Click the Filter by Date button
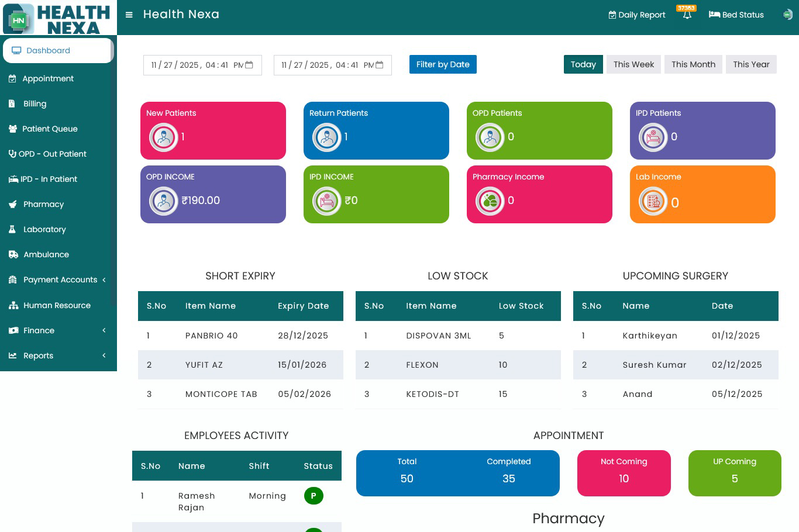The width and height of the screenshot is (799, 532). click(443, 64)
